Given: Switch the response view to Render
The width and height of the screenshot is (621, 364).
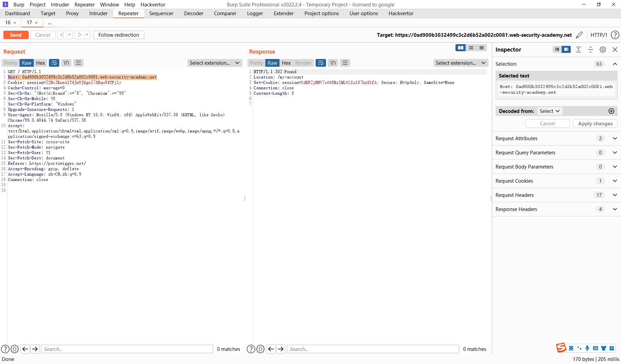Looking at the screenshot, I should (x=303, y=63).
